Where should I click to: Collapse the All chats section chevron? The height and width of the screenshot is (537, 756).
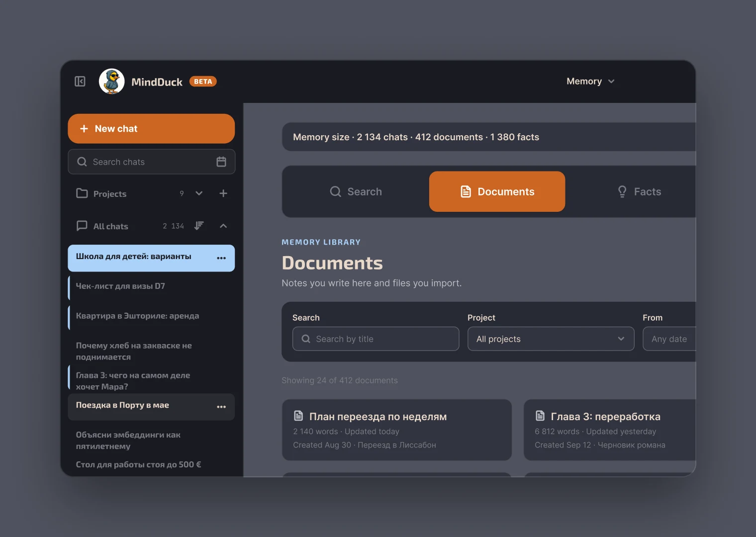(x=223, y=226)
